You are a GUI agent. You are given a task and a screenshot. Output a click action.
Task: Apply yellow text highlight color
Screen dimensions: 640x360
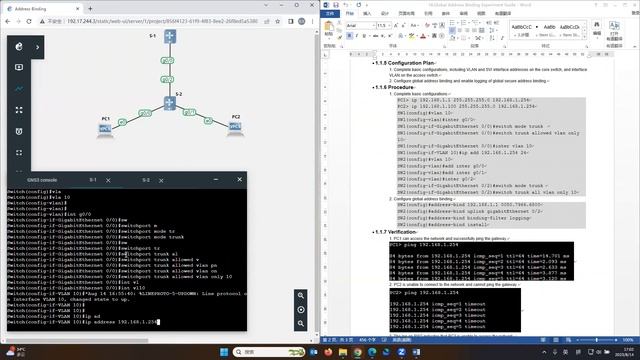(411, 36)
